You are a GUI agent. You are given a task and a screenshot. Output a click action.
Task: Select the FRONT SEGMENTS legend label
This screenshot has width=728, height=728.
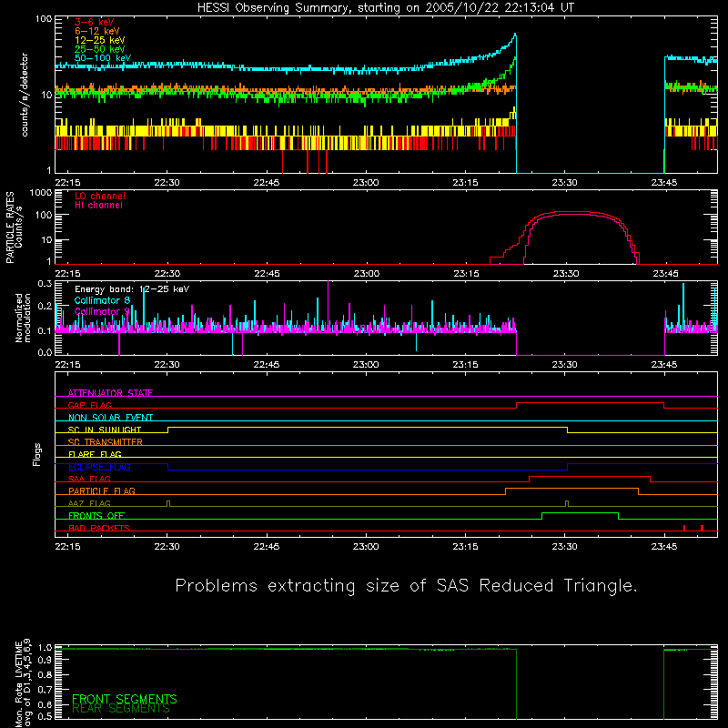click(125, 699)
